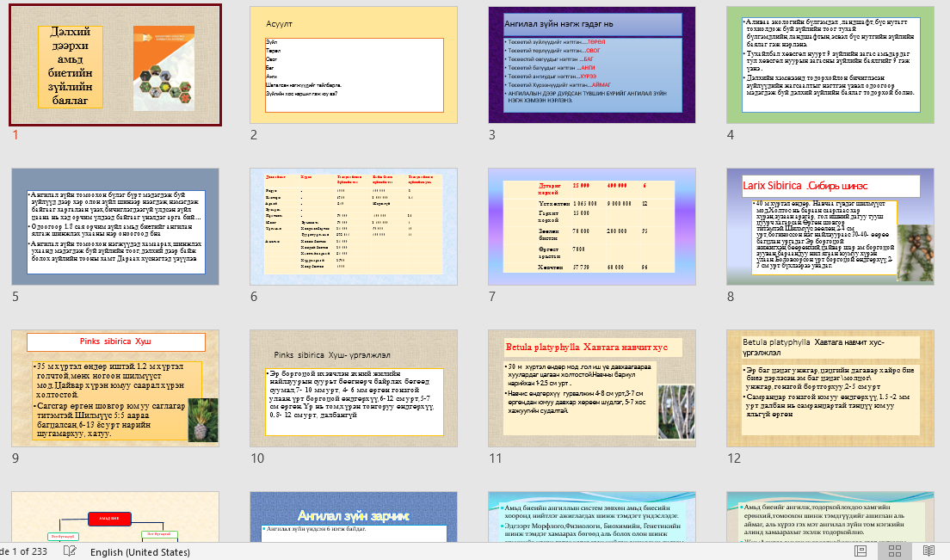Click slide number label 9

tap(15, 458)
